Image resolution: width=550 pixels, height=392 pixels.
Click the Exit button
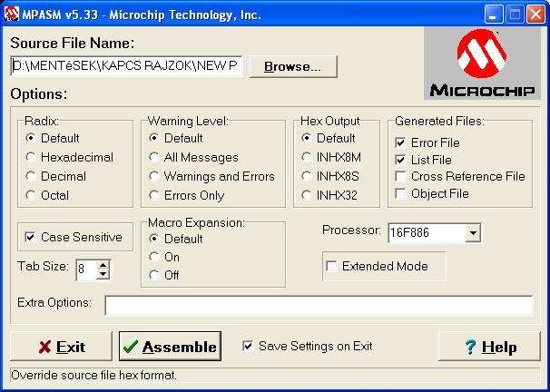click(62, 347)
